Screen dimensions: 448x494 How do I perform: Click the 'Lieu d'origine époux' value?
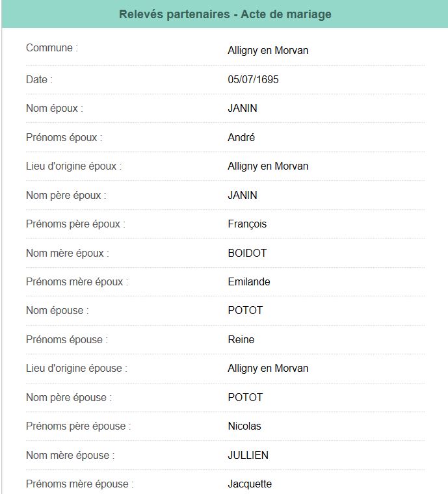click(x=268, y=166)
